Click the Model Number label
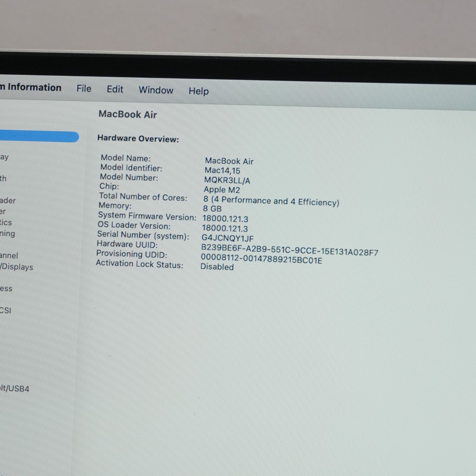Viewport: 476px width, 476px height. pos(129,177)
